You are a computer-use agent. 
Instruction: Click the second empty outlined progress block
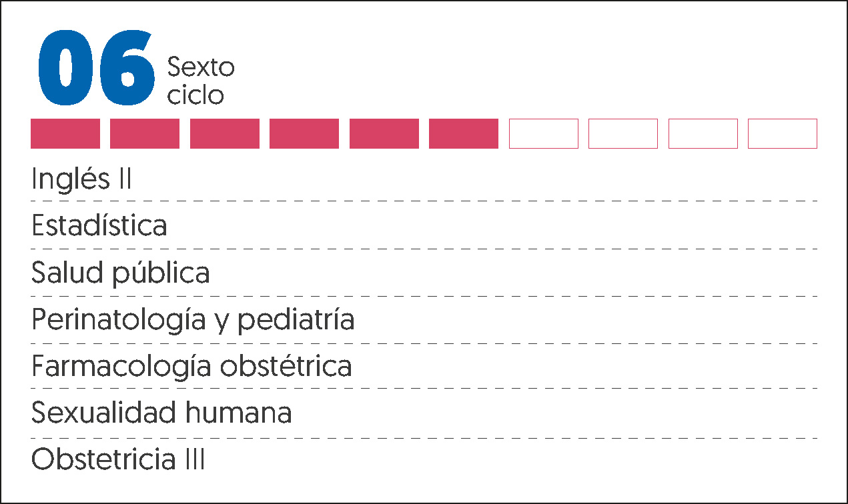click(623, 133)
